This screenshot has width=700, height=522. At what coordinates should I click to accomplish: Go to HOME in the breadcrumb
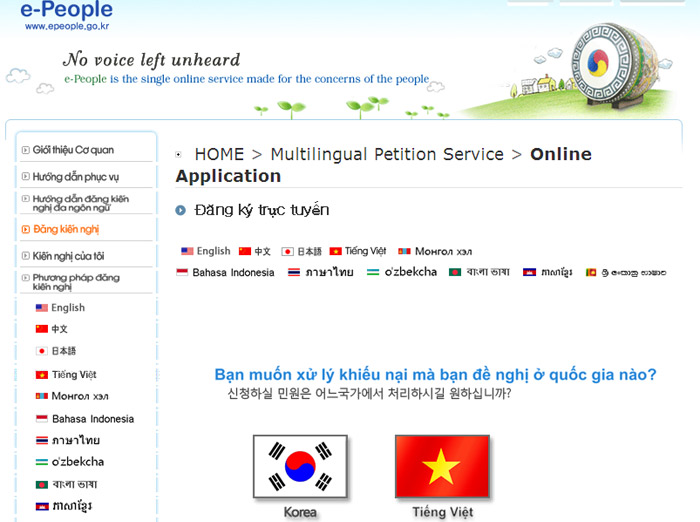pyautogui.click(x=219, y=155)
